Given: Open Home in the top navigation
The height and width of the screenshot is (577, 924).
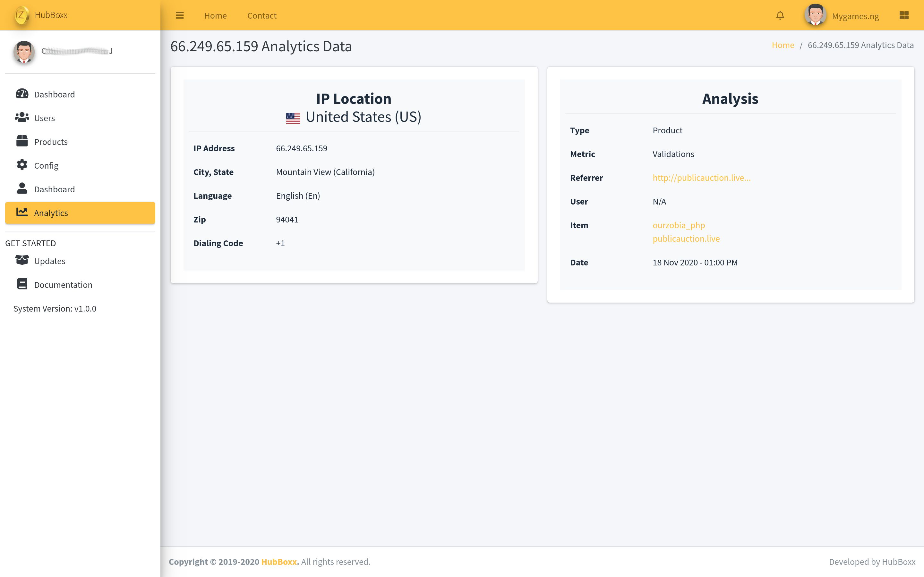Looking at the screenshot, I should coord(215,16).
